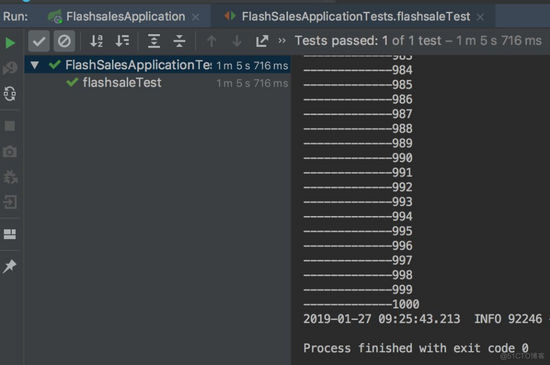Click console output line 984
The image size is (550, 365).
tap(358, 70)
